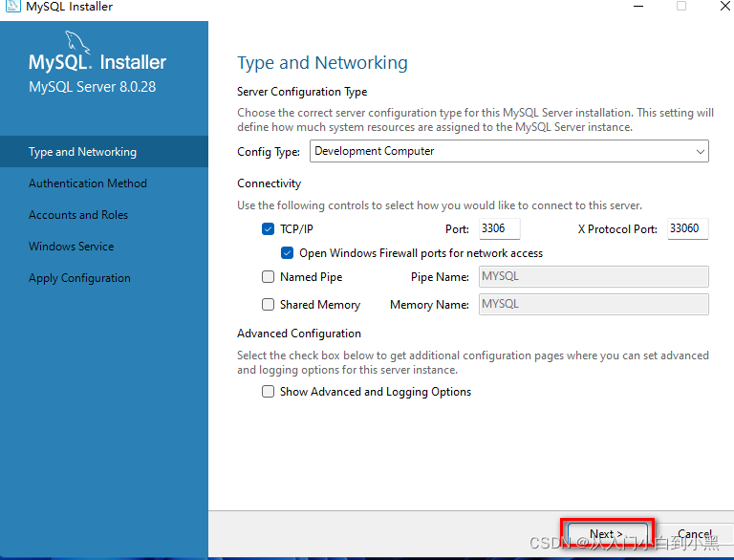Click the X Protocol Port field
Image resolution: width=734 pixels, height=560 pixels.
pyautogui.click(x=688, y=228)
